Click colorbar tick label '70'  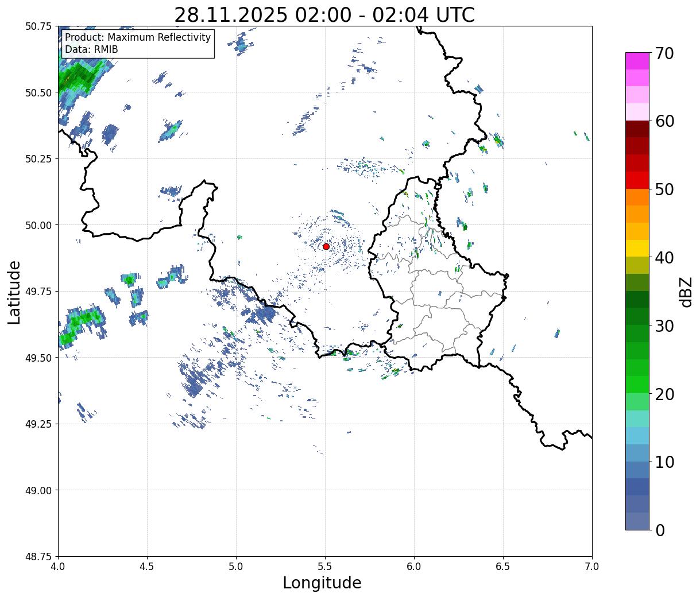[x=664, y=53]
